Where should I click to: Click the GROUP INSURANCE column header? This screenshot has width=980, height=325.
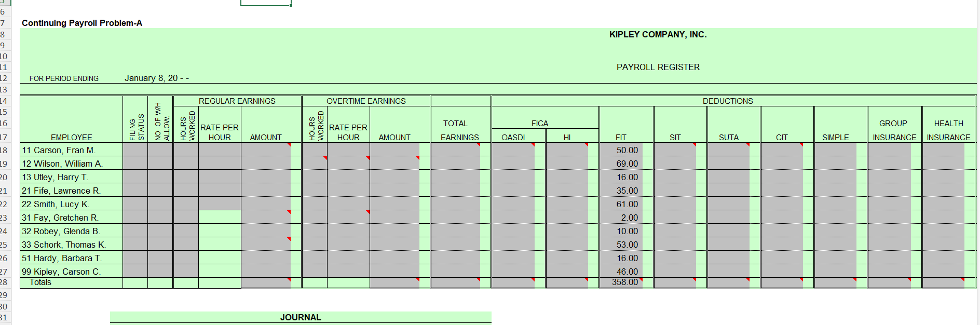tap(894, 130)
